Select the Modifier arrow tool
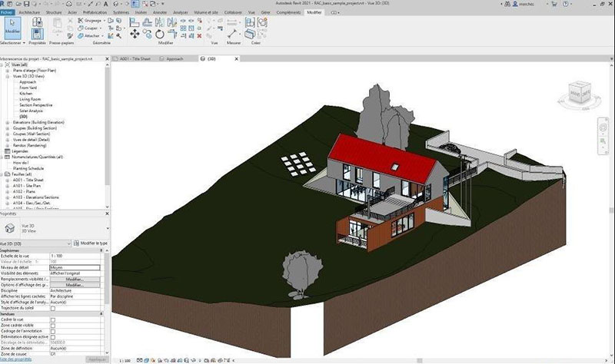Screen dimensions: 615x364 pyautogui.click(x=12, y=28)
